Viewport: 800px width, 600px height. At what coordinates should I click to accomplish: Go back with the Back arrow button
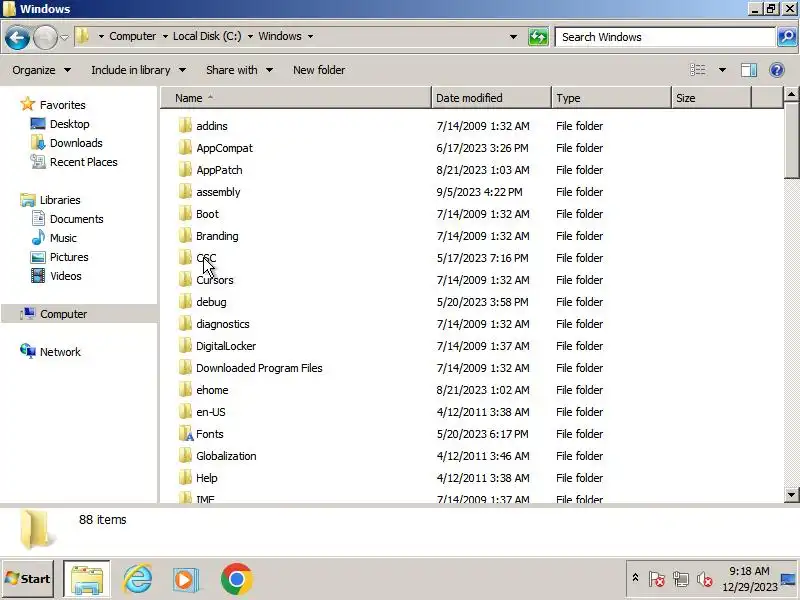tap(17, 37)
